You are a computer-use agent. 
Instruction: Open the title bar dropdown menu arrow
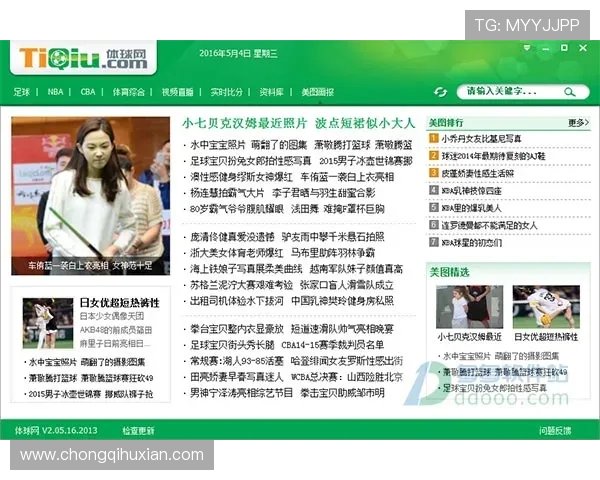coord(527,48)
